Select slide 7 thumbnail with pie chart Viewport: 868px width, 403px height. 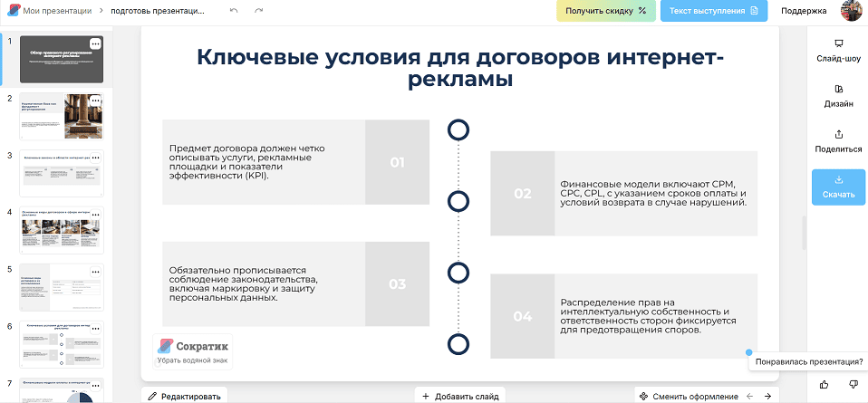[62, 390]
